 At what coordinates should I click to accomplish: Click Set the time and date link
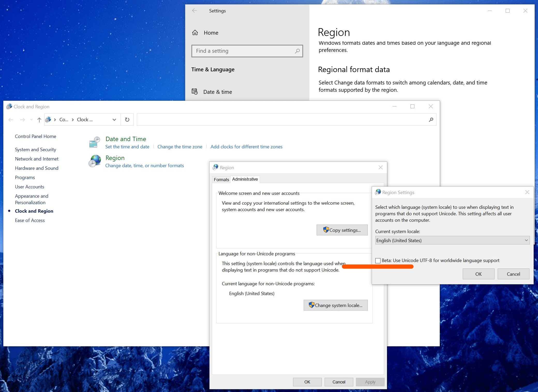pos(127,147)
